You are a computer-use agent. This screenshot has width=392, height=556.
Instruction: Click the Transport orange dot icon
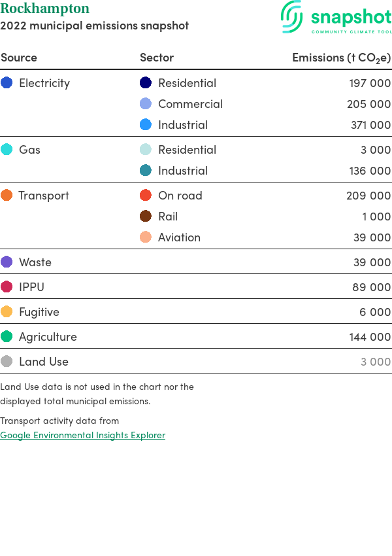pos(7,195)
